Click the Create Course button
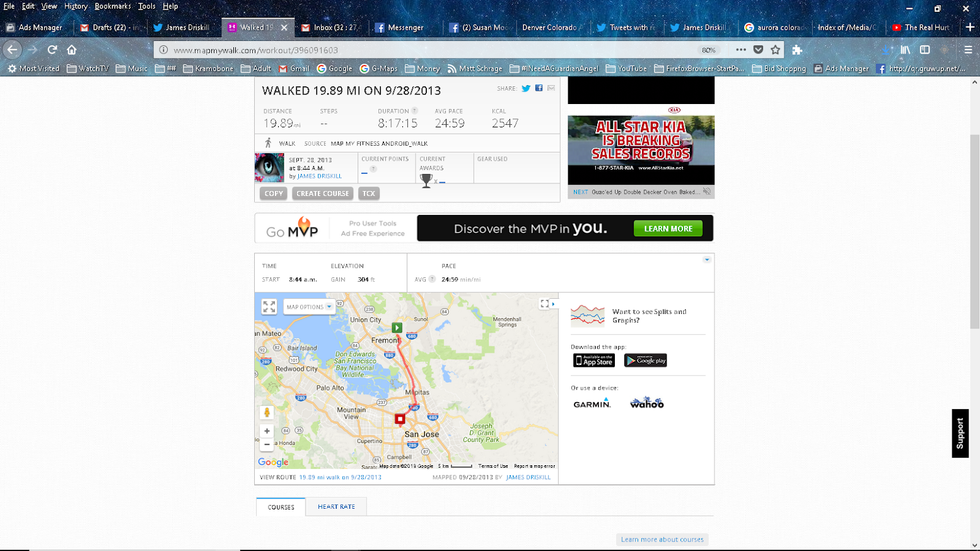Viewport: 980px width, 551px height. tap(323, 194)
